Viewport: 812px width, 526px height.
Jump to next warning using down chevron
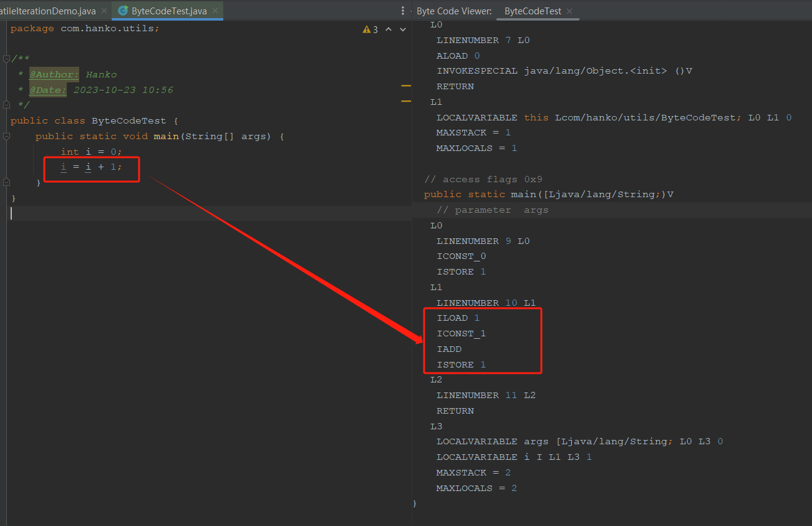pyautogui.click(x=402, y=29)
